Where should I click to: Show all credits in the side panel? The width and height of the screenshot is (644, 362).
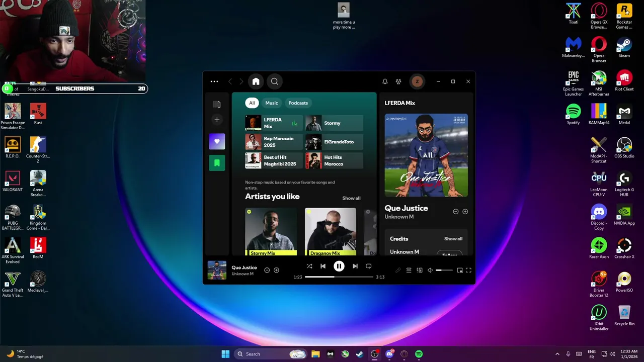[x=453, y=239]
